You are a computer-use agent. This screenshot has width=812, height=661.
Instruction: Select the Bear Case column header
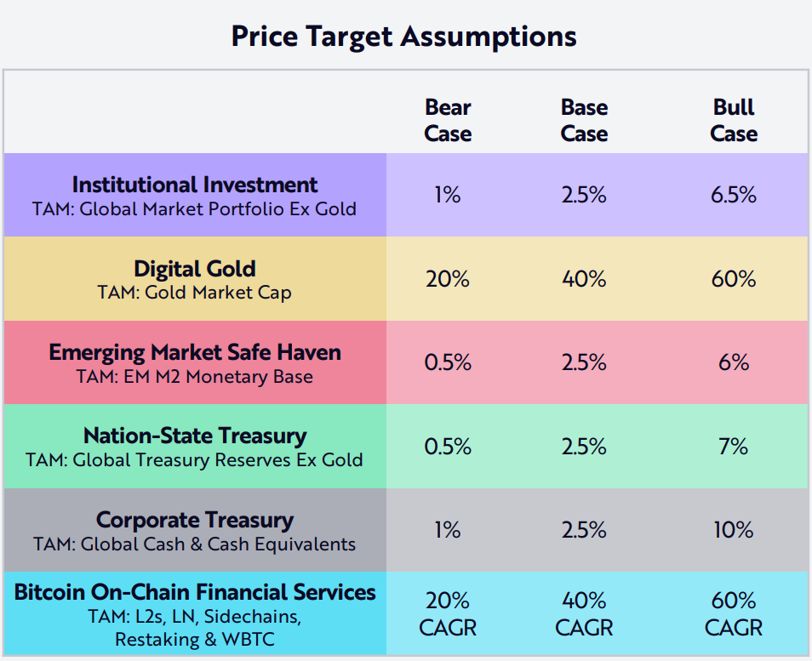pyautogui.click(x=448, y=120)
